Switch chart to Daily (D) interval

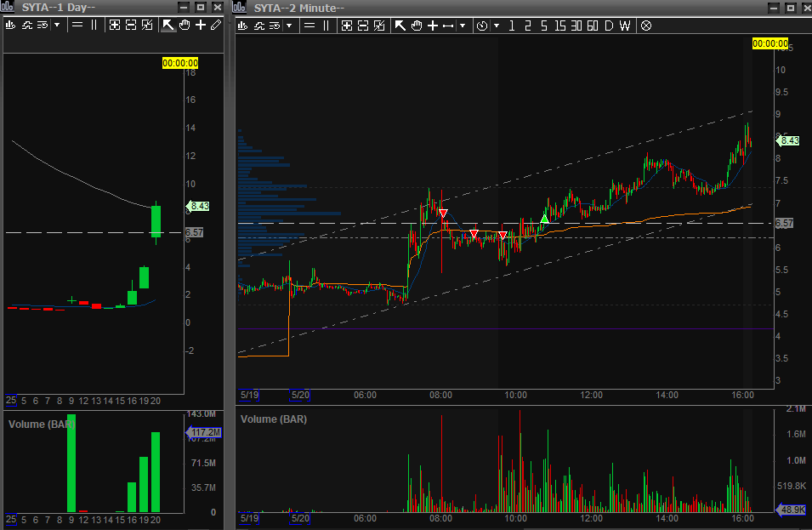[x=609, y=26]
